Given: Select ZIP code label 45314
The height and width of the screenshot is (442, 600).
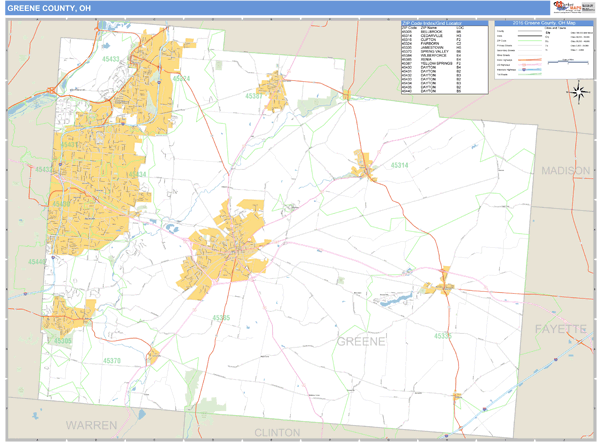Looking at the screenshot, I should (x=400, y=164).
